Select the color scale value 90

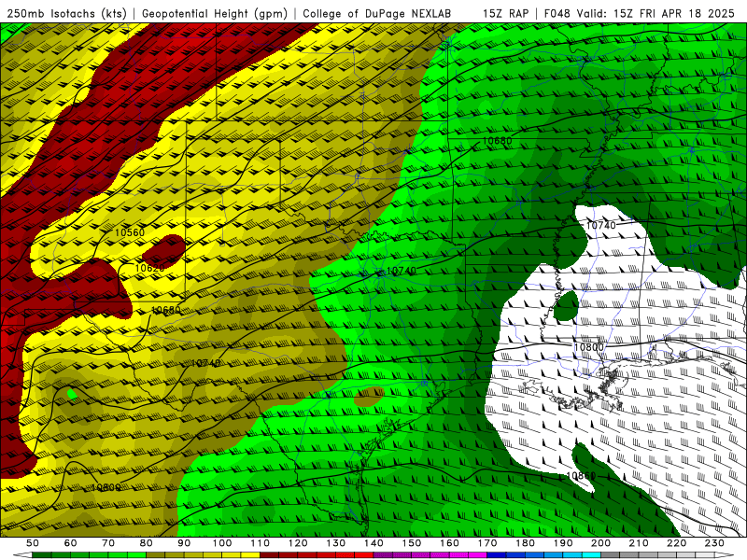pos(184,543)
